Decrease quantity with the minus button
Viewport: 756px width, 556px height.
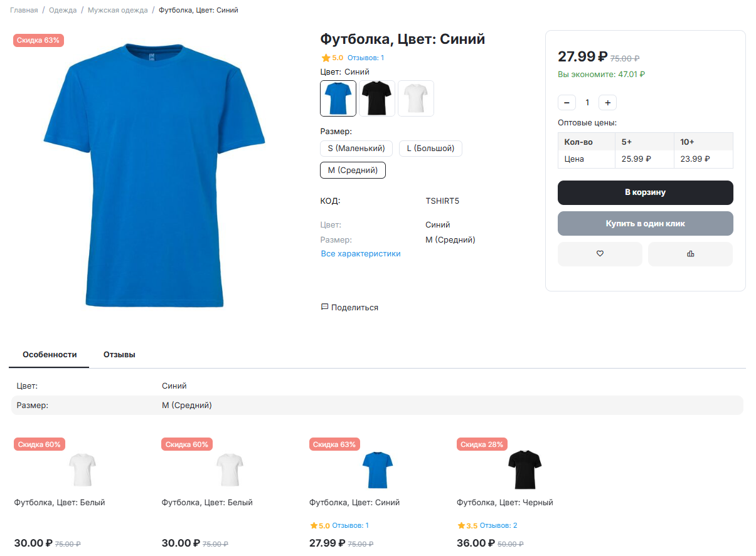[567, 102]
